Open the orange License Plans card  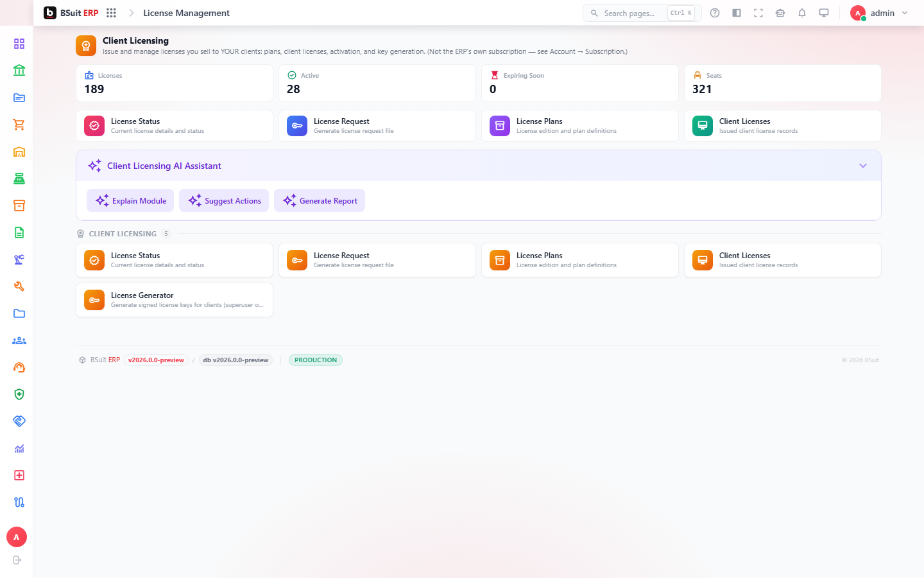pyautogui.click(x=580, y=260)
